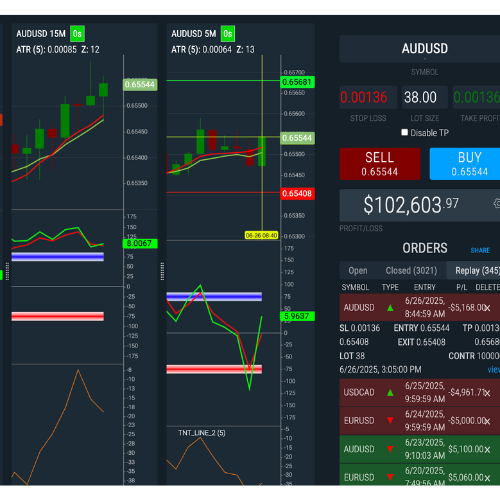Open the settings gear beside profit/loss

pos(497,203)
